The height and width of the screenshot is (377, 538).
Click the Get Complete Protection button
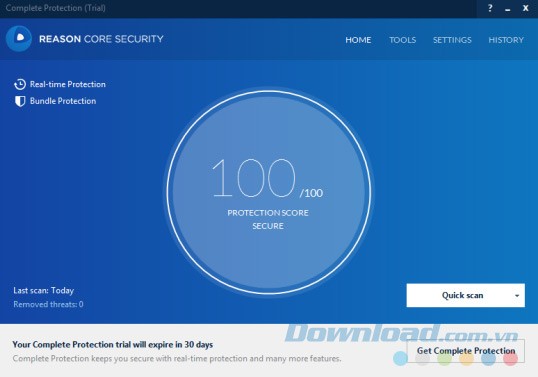click(x=466, y=351)
